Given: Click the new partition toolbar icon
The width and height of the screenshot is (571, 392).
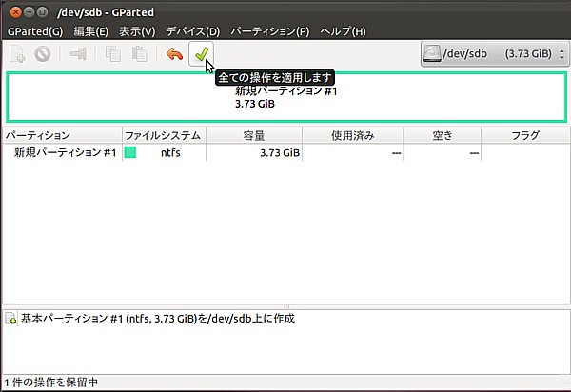Looking at the screenshot, I should pyautogui.click(x=17, y=54).
